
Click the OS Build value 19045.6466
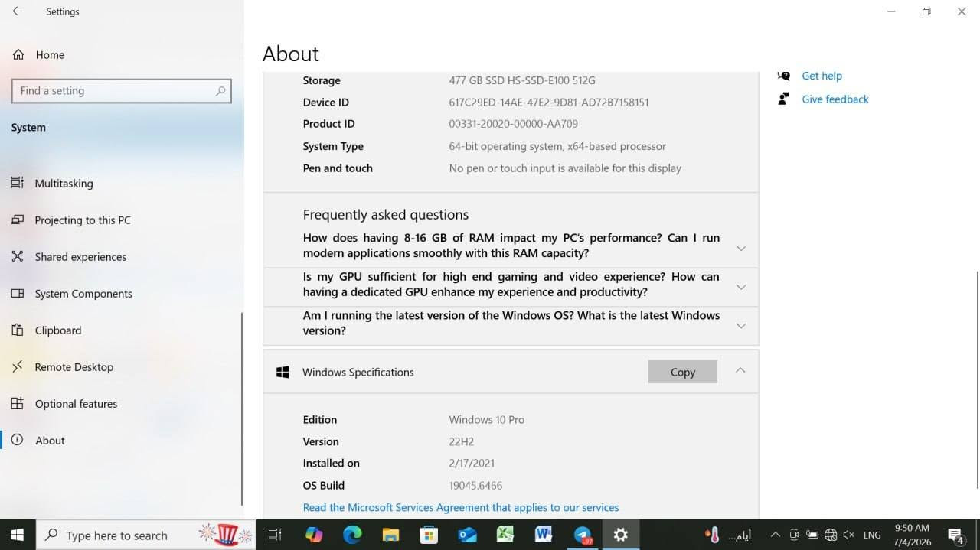tap(475, 486)
